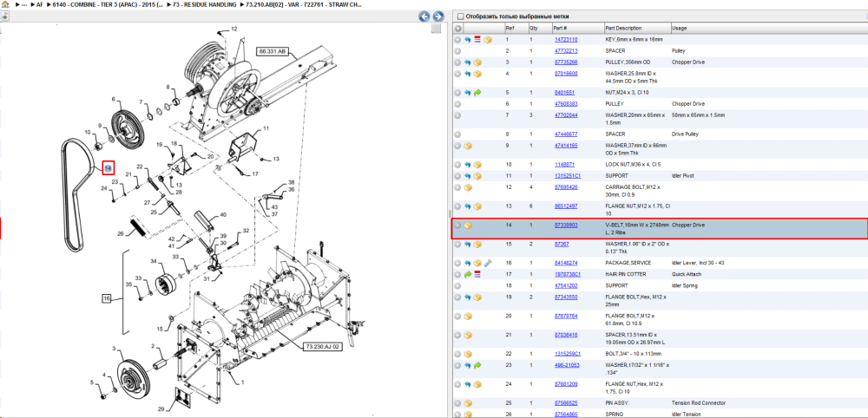
Task: Click the blue arrow icon in KEY row 1
Action: pos(468,40)
